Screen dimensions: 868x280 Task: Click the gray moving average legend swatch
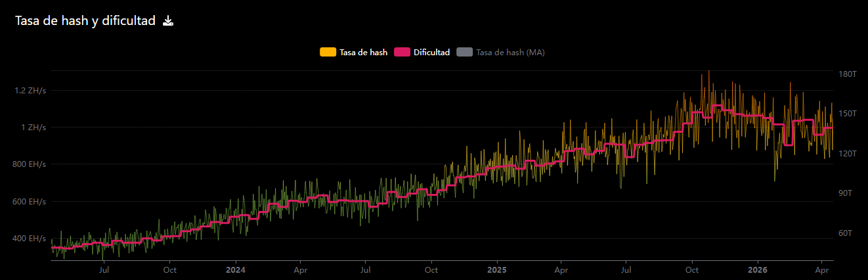[464, 52]
